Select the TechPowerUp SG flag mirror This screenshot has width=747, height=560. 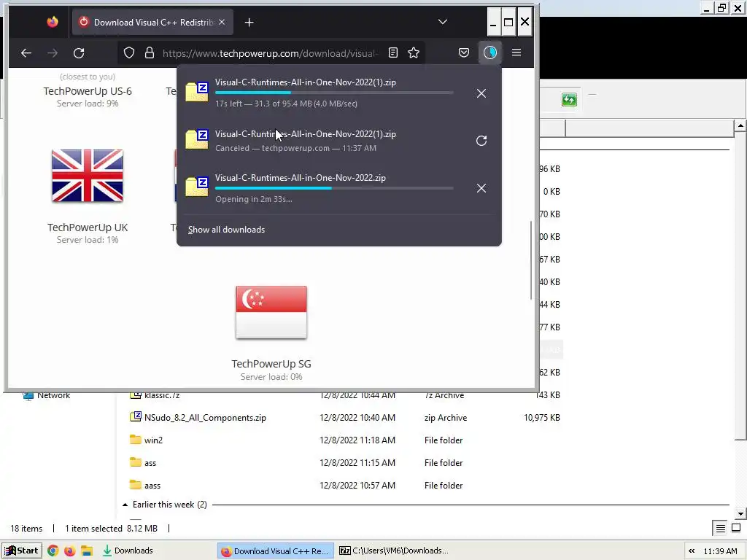(x=271, y=312)
